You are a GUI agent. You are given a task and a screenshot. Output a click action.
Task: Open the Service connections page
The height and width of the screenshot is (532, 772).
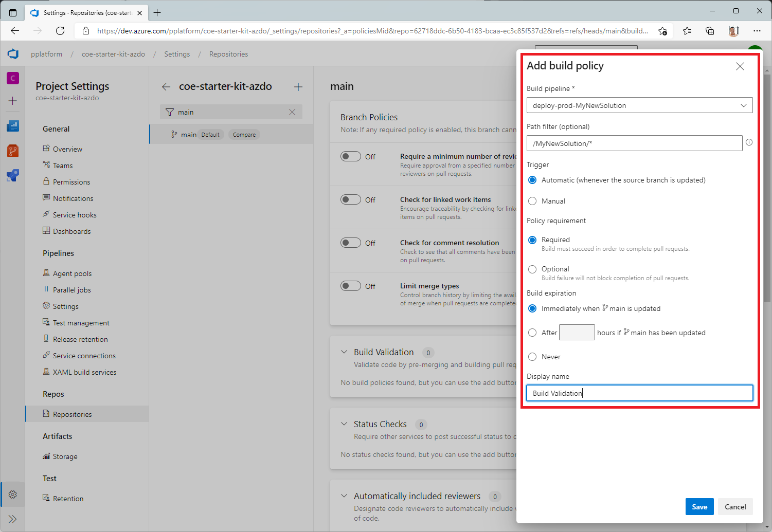tap(83, 355)
